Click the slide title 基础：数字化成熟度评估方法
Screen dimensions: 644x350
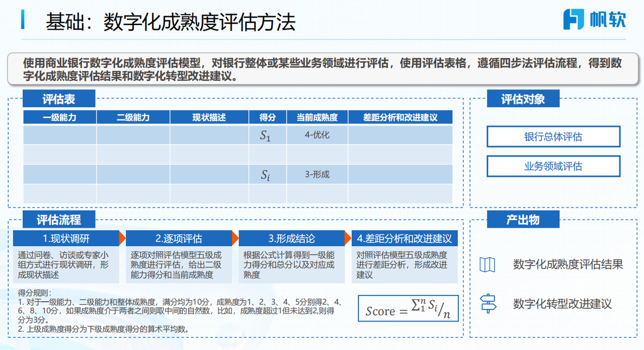coord(171,22)
